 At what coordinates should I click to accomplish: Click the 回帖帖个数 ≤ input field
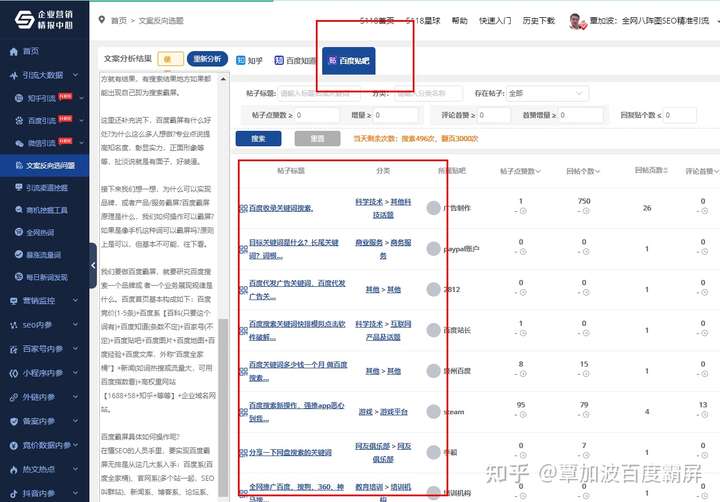(x=680, y=115)
